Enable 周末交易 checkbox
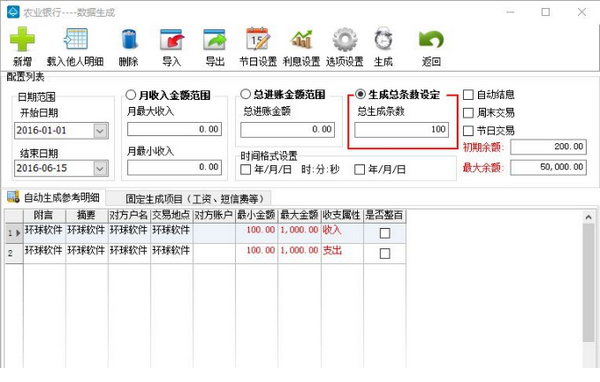The image size is (600, 382). (468, 113)
